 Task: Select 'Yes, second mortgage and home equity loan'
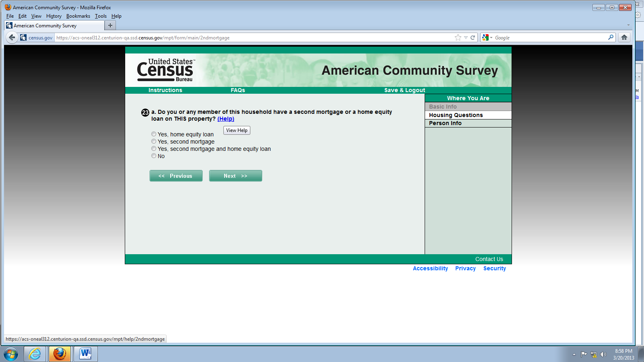[154, 148]
